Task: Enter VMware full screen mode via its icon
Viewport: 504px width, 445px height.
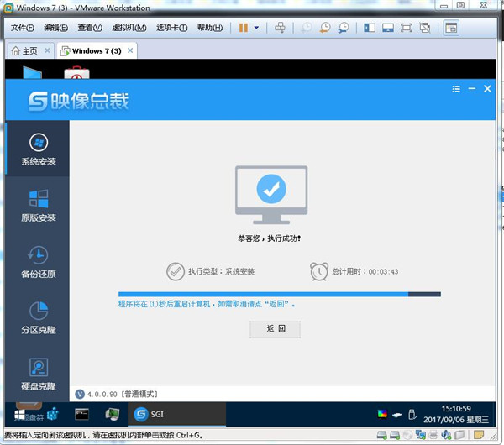Action: pyautogui.click(x=407, y=28)
